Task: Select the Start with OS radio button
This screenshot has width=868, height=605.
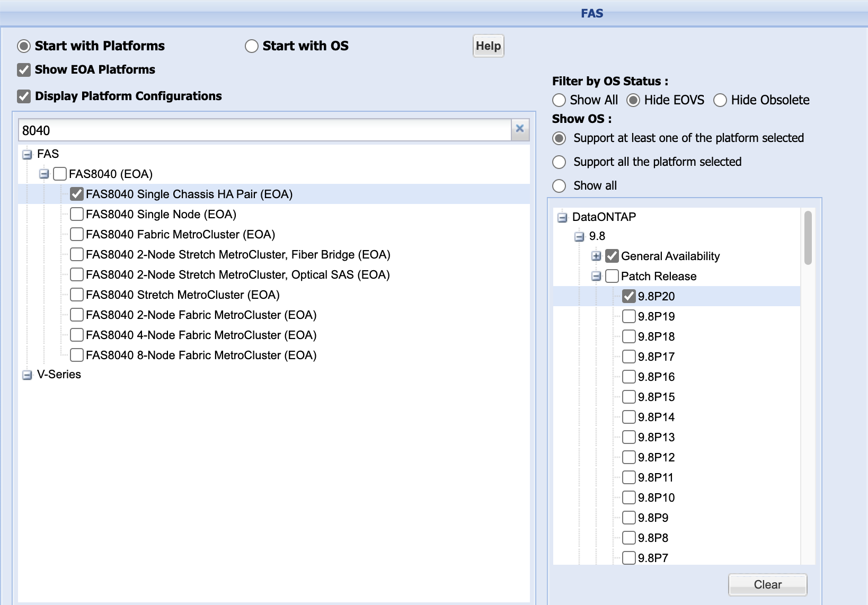Action: (252, 46)
